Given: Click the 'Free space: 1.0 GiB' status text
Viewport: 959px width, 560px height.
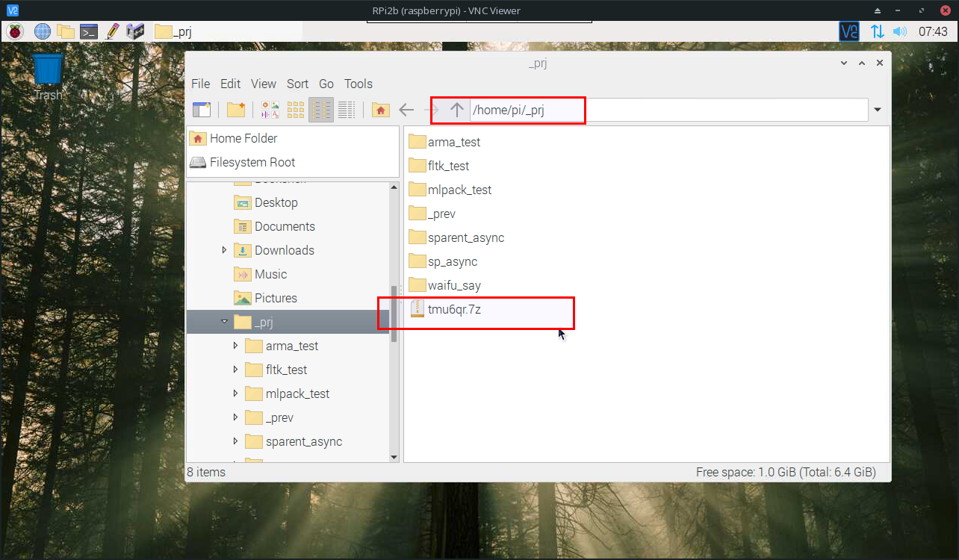Looking at the screenshot, I should [786, 472].
